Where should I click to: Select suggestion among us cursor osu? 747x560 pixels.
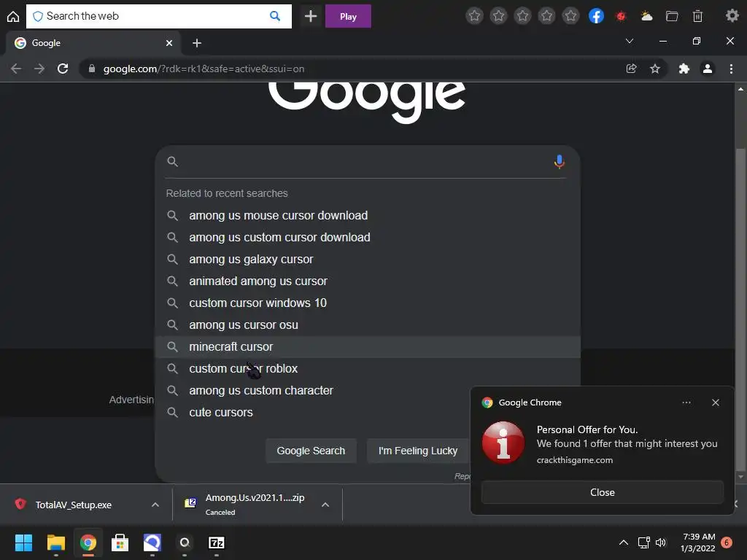(368, 324)
